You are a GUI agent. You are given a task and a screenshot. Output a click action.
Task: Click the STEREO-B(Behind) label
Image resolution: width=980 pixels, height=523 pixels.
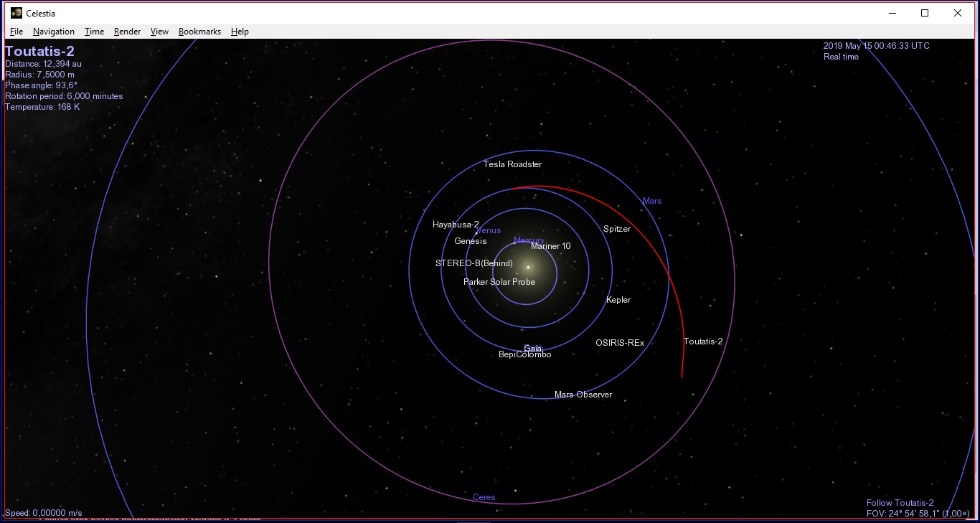tap(474, 263)
